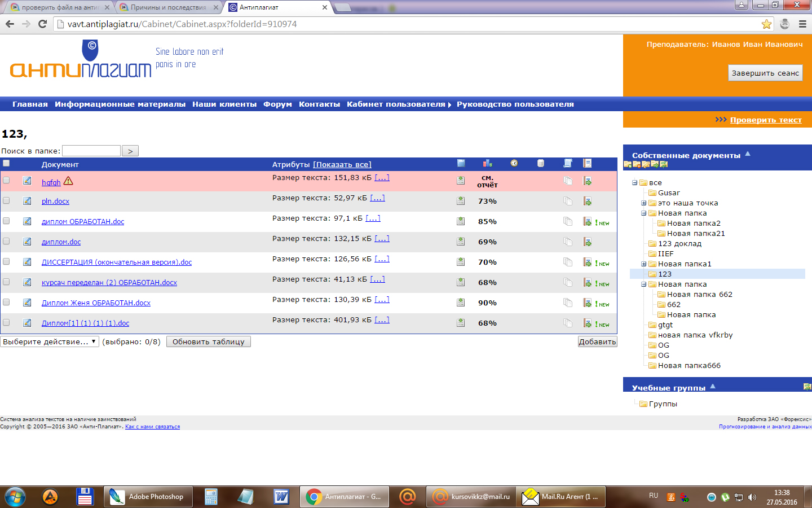The width and height of the screenshot is (812, 508).
Task: Click the add folder icon under Собственные документы
Action: 628,164
